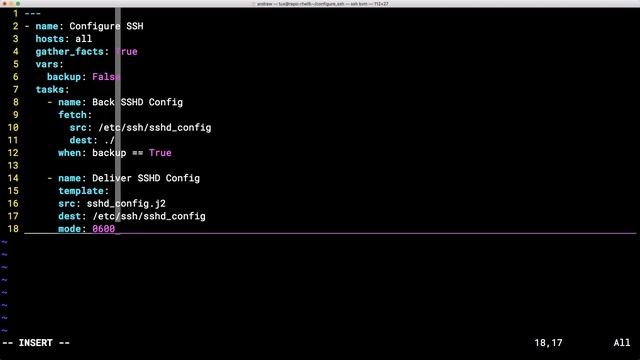Click the 'tasks' key on line 7
The image size is (640, 360).
coord(50,89)
